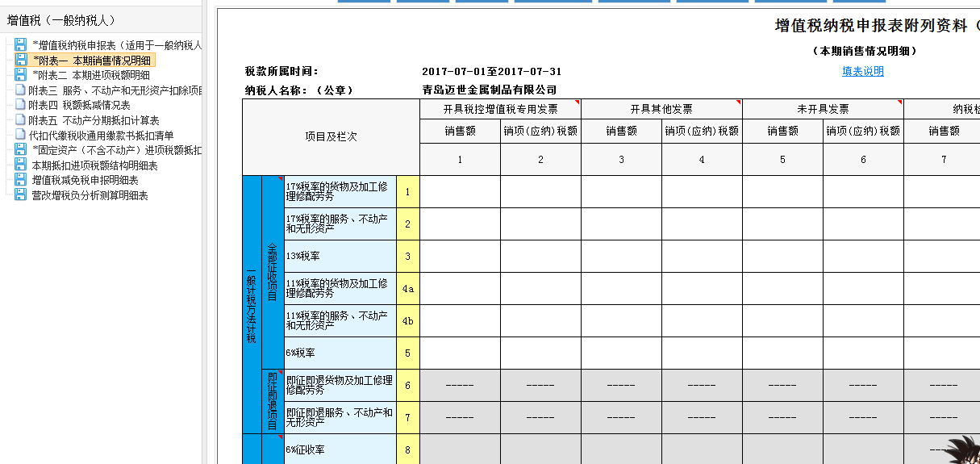Image resolution: width=980 pixels, height=464 pixels.
Task: Click row 1 销售额 cell under 开具税控增值税专用发票
Action: click(460, 192)
